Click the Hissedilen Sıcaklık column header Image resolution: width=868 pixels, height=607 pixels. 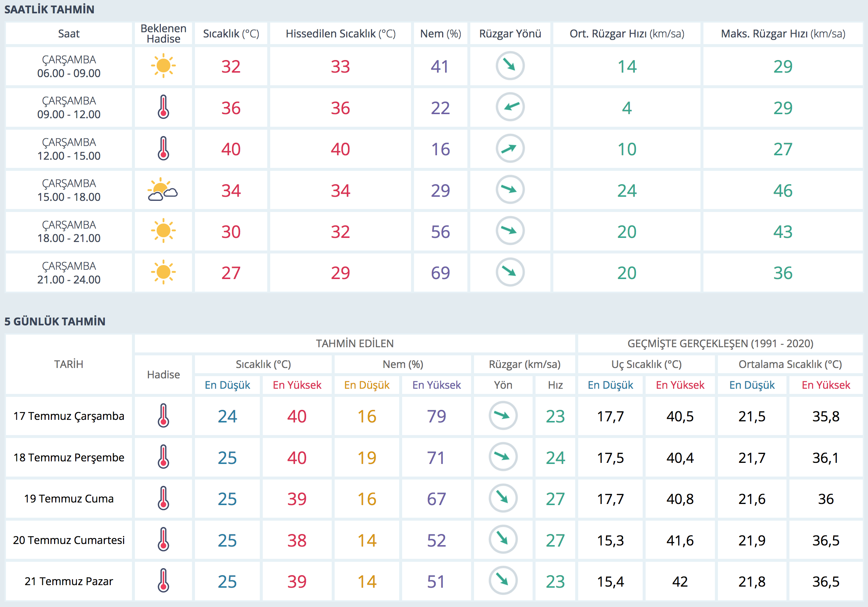point(340,34)
